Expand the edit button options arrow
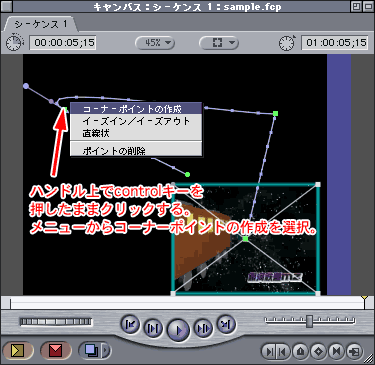The image size is (375, 365). pos(106,350)
